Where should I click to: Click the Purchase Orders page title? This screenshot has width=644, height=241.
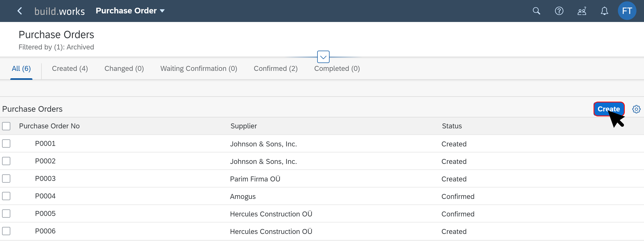[56, 35]
